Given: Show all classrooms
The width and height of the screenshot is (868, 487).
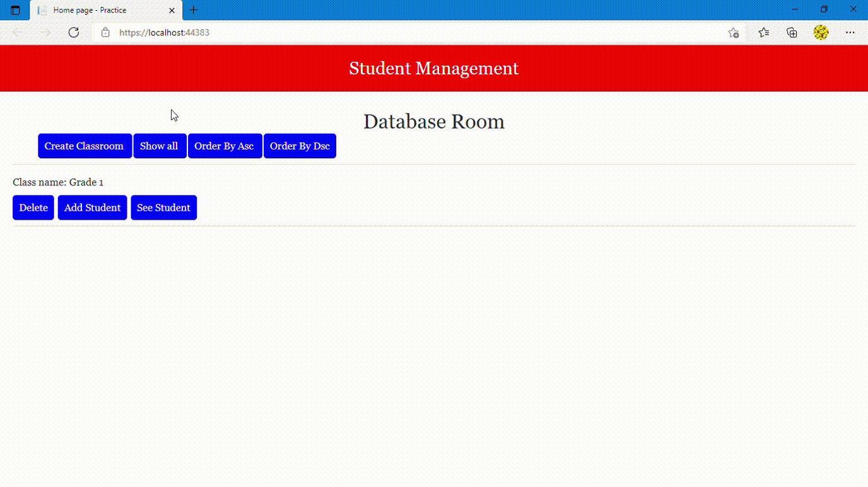Looking at the screenshot, I should (x=160, y=146).
